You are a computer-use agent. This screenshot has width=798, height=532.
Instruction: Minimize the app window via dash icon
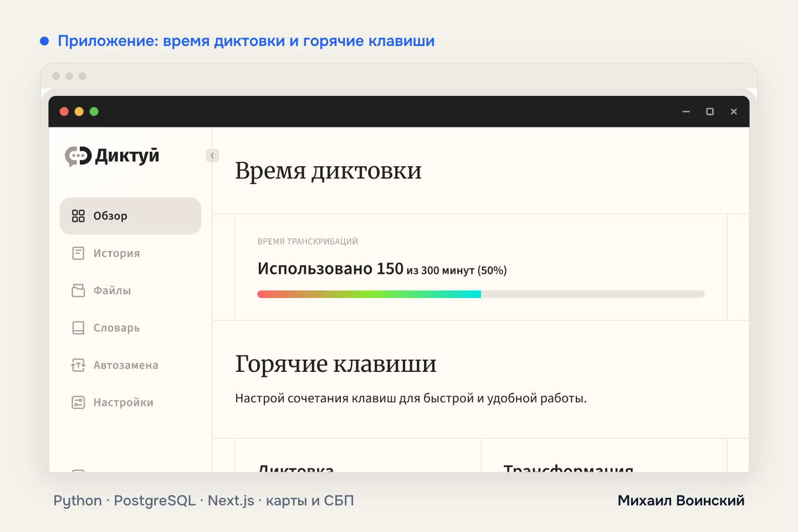[686, 111]
